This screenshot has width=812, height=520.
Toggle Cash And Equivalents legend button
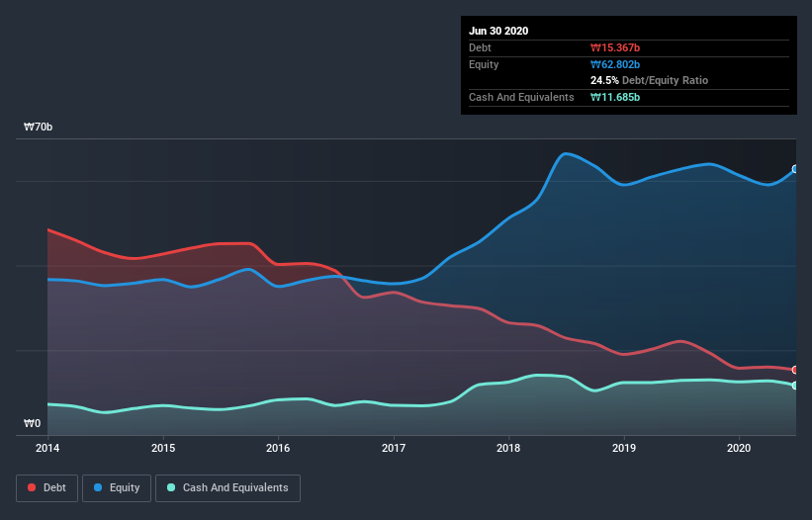coord(227,488)
